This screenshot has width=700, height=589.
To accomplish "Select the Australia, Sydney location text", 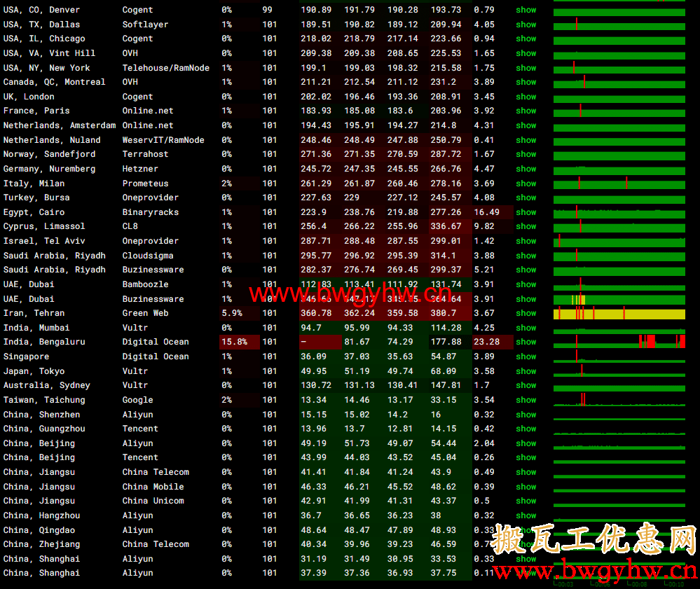I will [x=47, y=385].
